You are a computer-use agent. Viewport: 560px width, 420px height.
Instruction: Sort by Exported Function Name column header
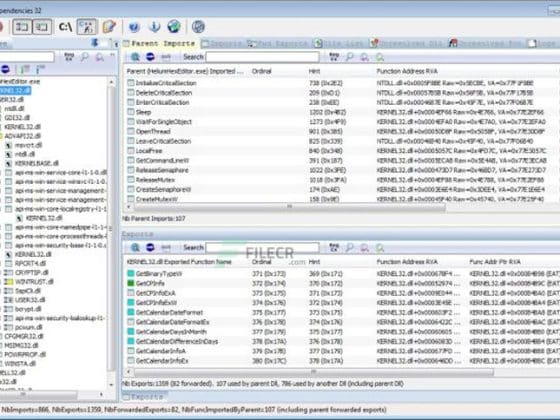(x=179, y=262)
